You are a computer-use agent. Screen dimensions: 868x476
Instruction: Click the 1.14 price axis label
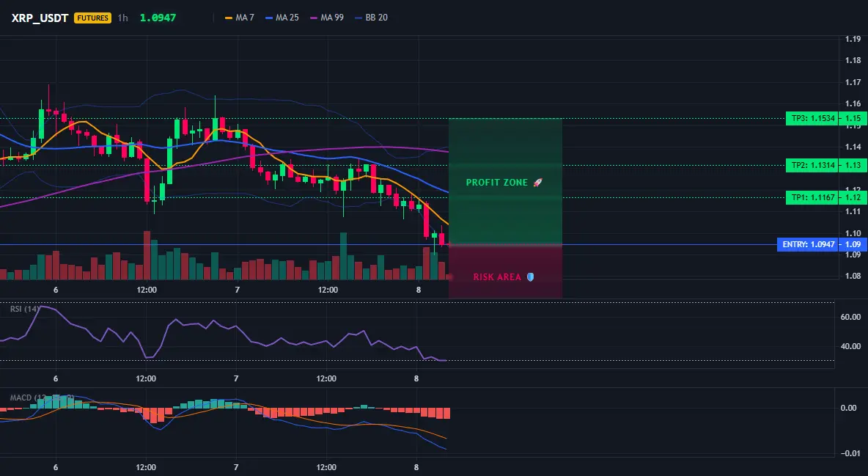tap(853, 147)
